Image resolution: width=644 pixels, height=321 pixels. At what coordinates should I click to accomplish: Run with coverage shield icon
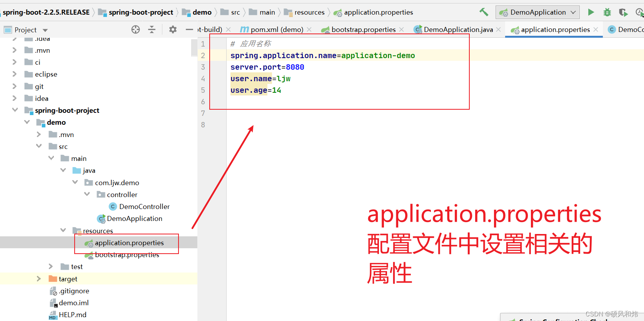623,12
